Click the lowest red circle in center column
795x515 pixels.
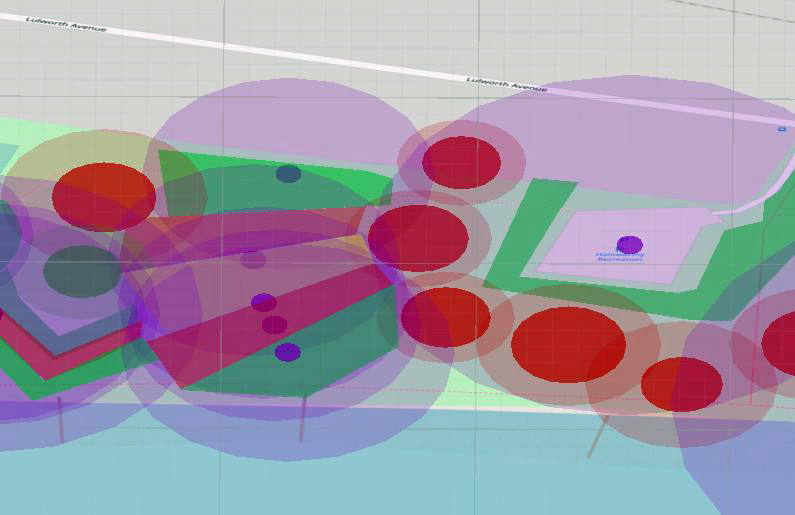point(445,317)
